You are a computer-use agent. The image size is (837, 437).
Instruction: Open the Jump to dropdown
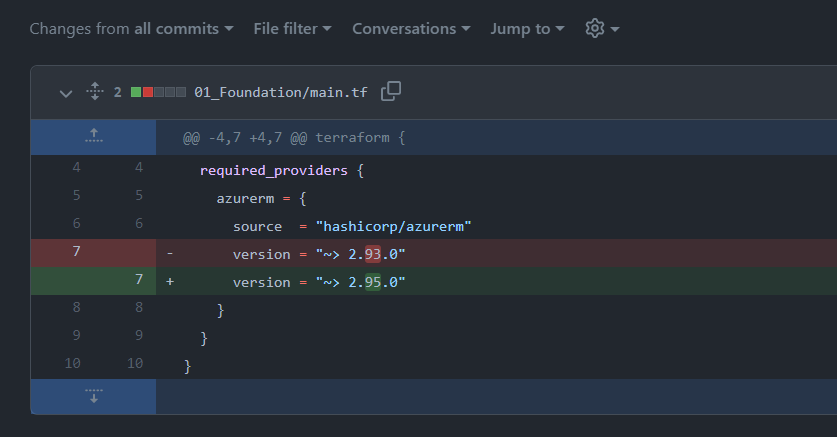[x=527, y=29]
